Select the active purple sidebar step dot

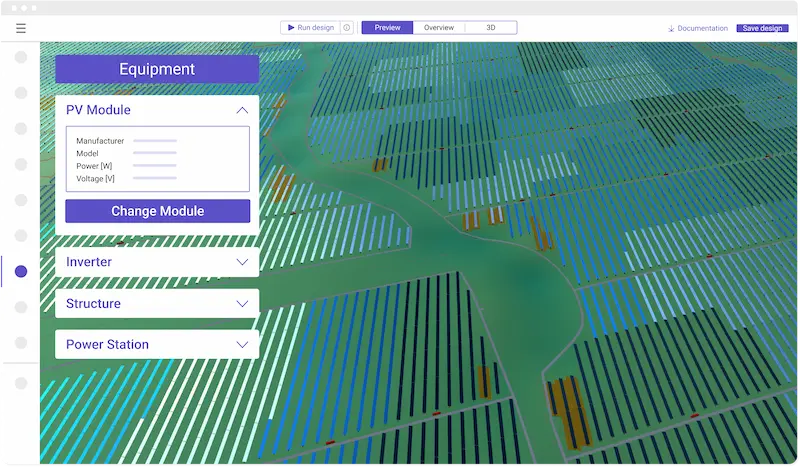[21, 271]
